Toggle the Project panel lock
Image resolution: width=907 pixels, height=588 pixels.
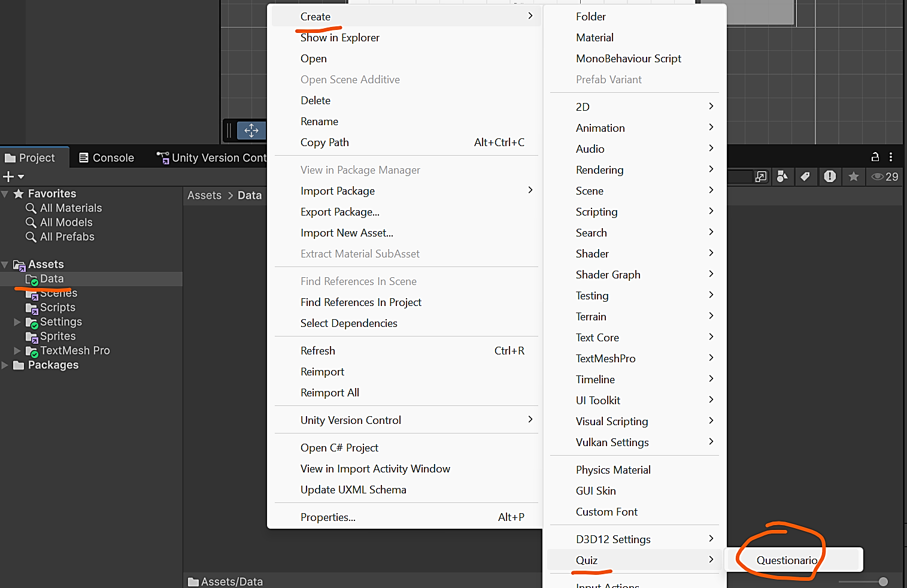point(875,157)
